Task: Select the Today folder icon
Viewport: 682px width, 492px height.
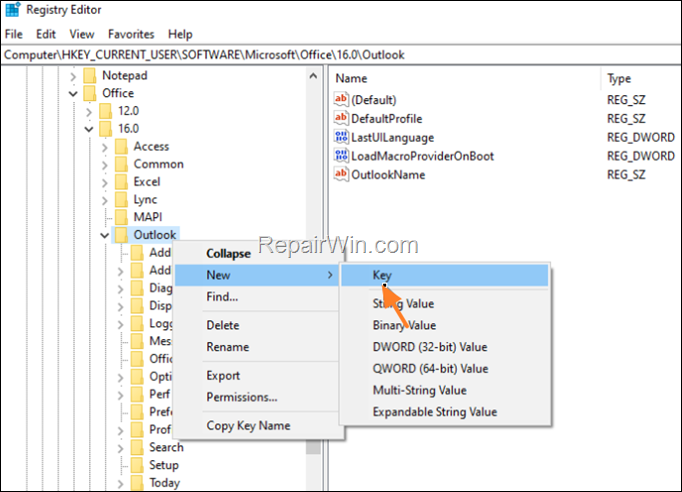Action: [137, 482]
